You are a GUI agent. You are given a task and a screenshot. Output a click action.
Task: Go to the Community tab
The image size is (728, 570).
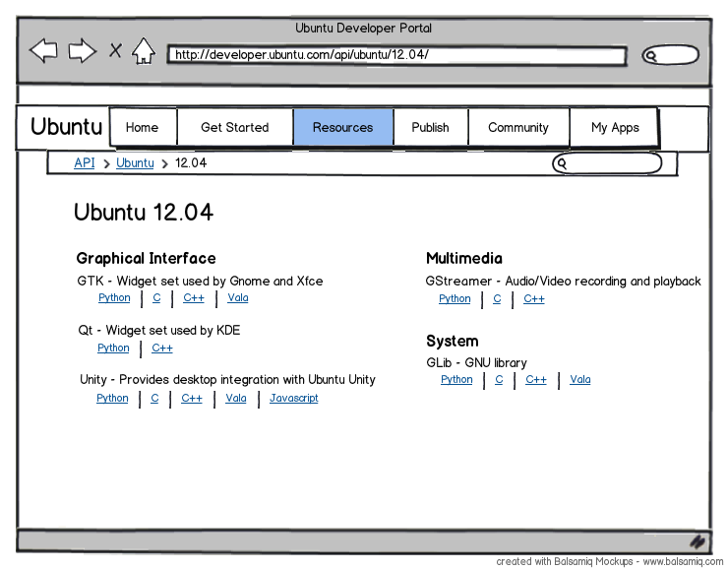click(x=518, y=127)
